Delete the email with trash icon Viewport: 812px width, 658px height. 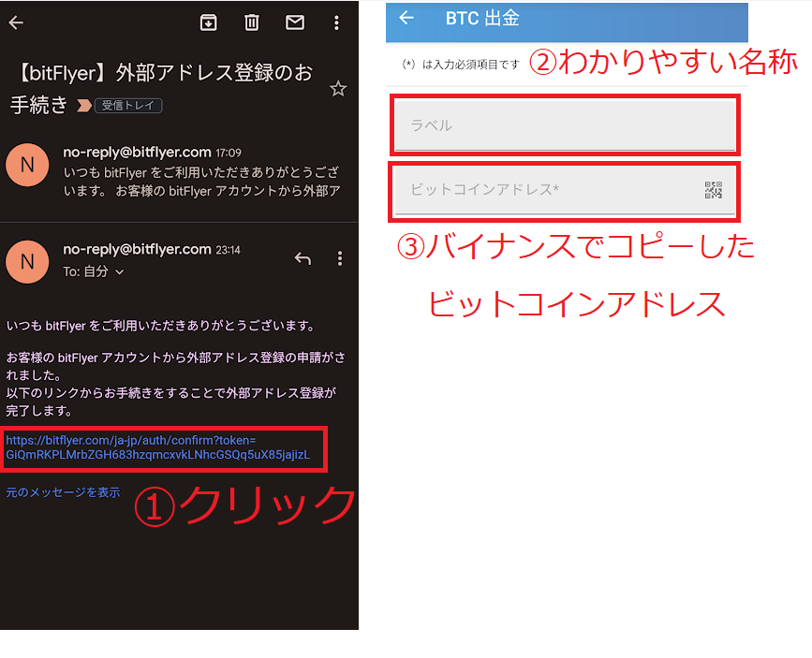(252, 22)
